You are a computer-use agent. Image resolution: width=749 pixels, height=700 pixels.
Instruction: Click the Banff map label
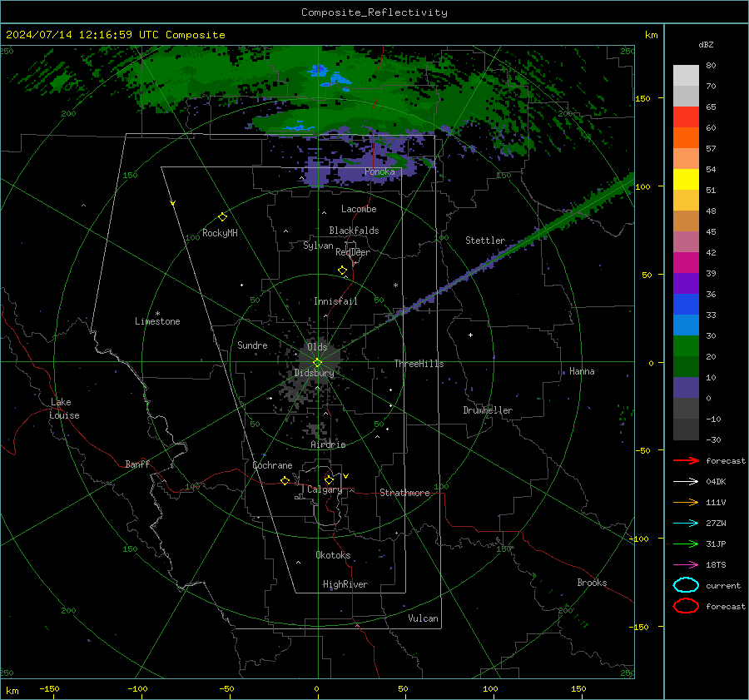point(137,464)
